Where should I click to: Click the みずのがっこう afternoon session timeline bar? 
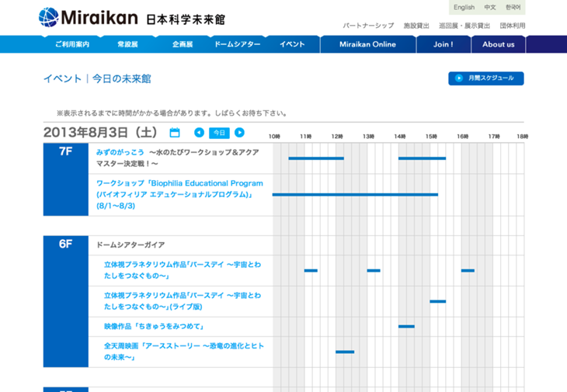pos(422,158)
